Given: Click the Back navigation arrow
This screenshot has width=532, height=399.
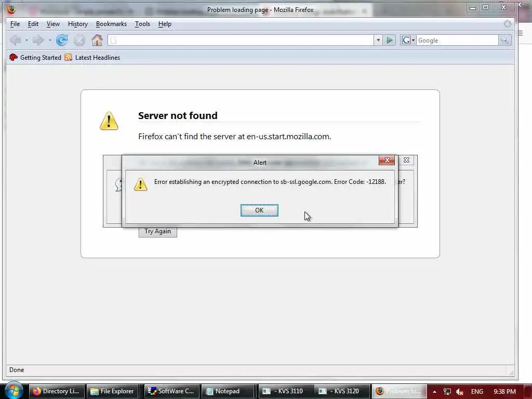Looking at the screenshot, I should click(x=15, y=41).
